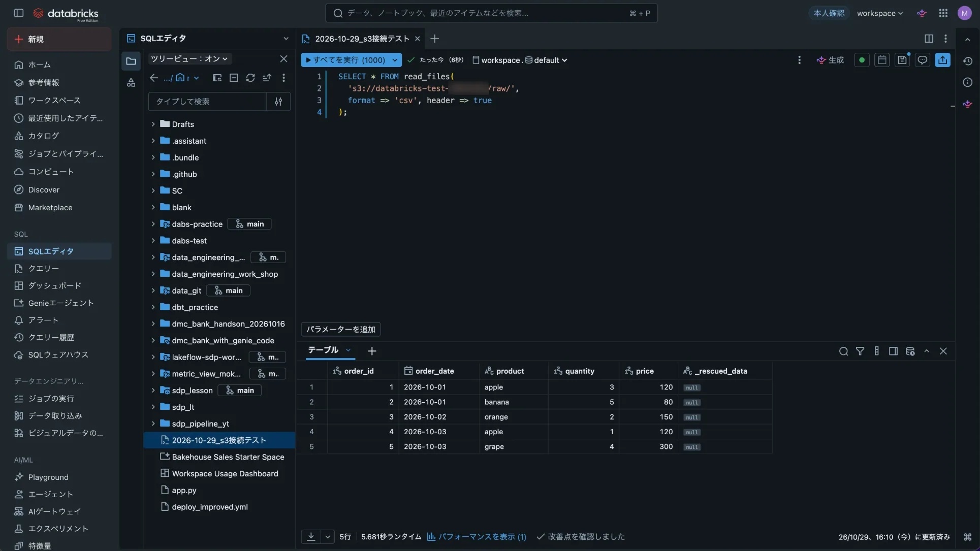Filter the results table
This screenshot has height=551, width=980.
click(860, 351)
